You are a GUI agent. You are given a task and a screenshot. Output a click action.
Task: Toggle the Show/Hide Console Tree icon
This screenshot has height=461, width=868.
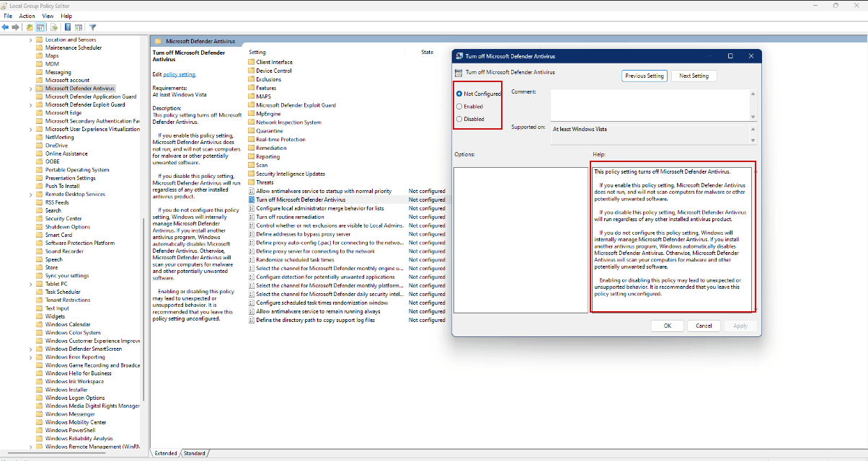[40, 27]
